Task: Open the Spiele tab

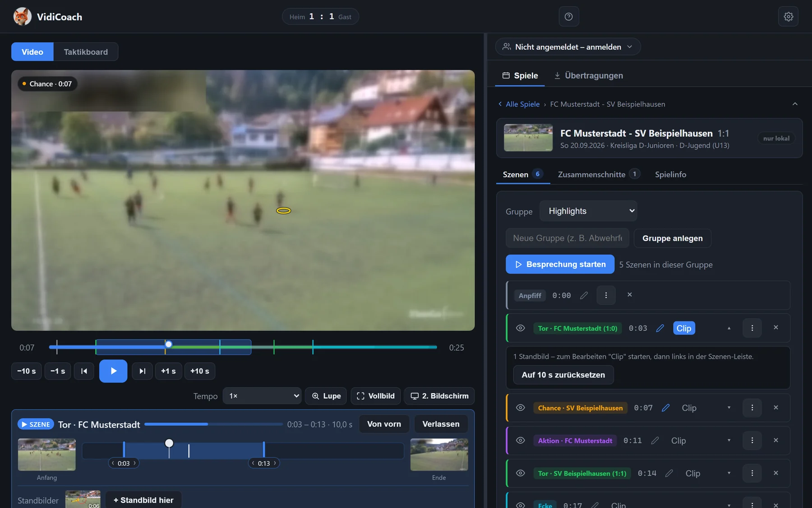Action: [520, 75]
